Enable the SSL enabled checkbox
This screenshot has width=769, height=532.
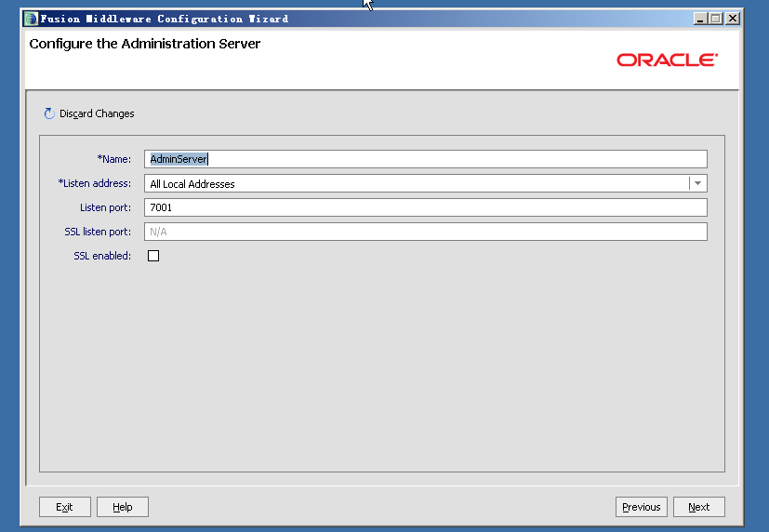click(x=153, y=256)
